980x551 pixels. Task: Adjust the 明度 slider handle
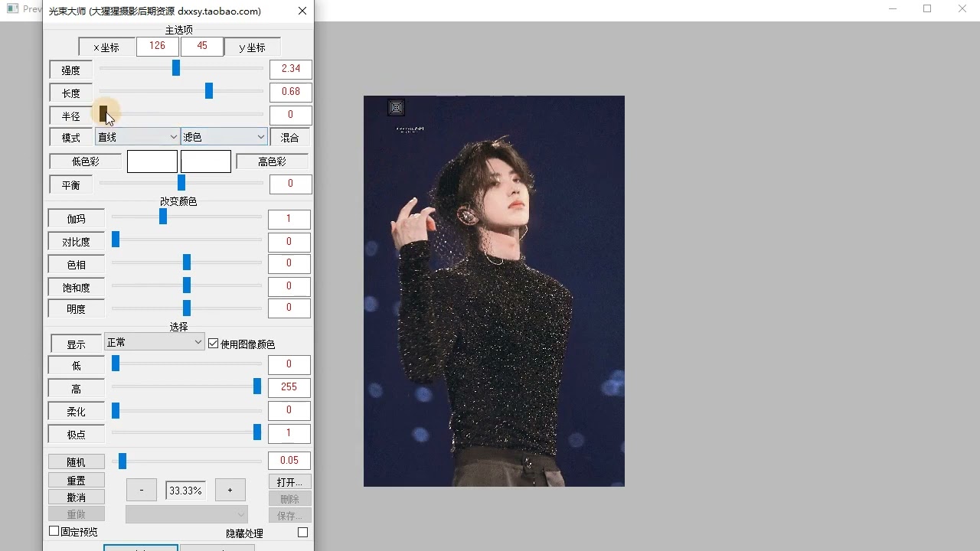[x=187, y=308]
